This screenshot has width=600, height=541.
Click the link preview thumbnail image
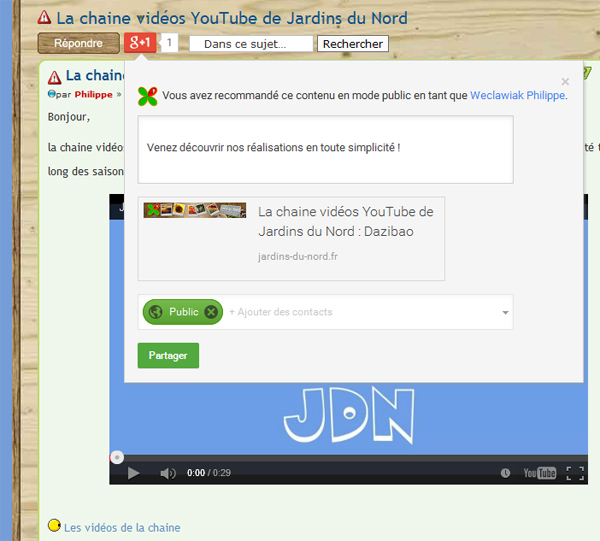195,210
